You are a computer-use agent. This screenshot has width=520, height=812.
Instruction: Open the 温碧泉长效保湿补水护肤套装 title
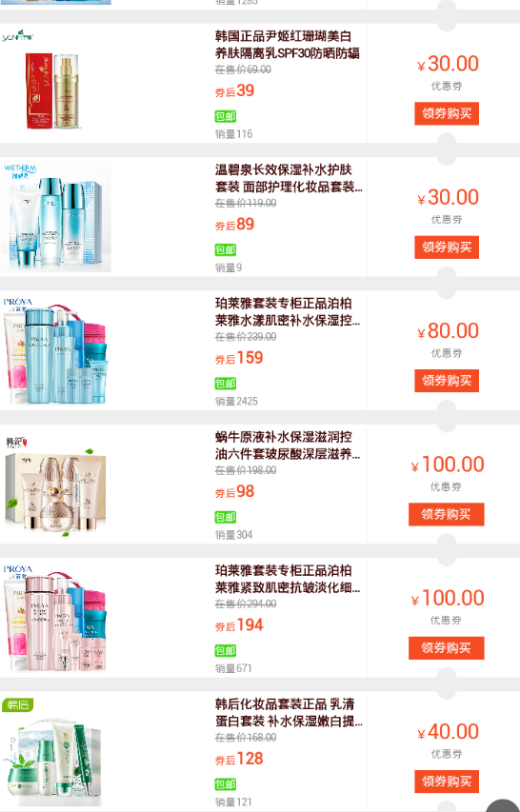(x=289, y=178)
